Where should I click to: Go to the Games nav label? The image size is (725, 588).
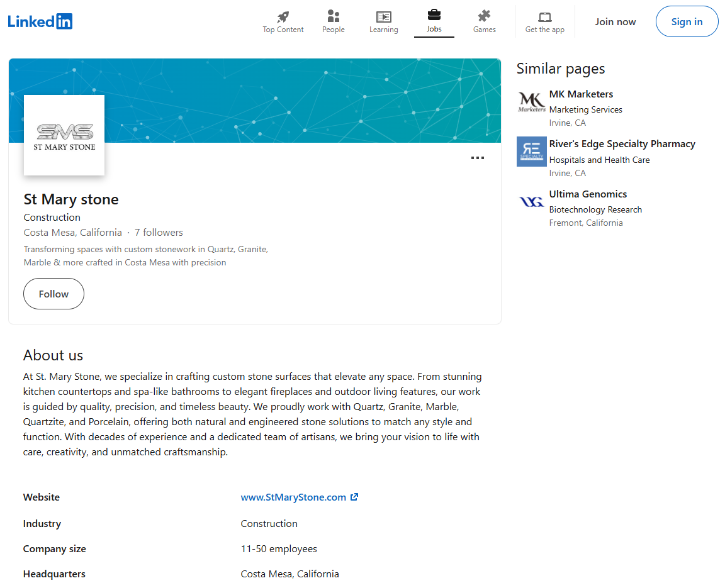coord(485,30)
